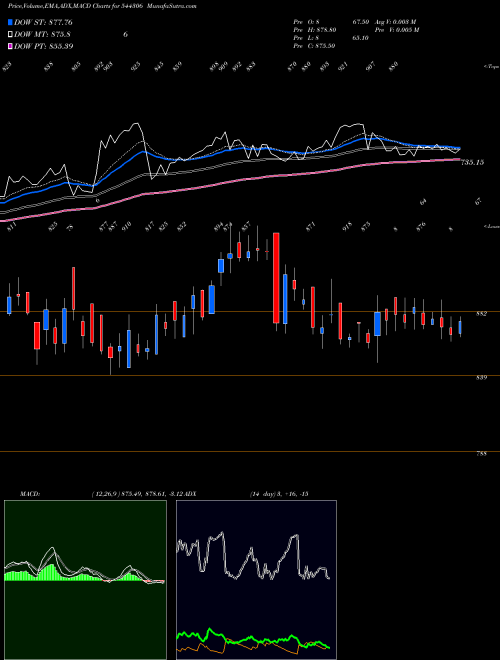Click the Pre V: 0.005 M label
500x660 pixels.
[398, 30]
